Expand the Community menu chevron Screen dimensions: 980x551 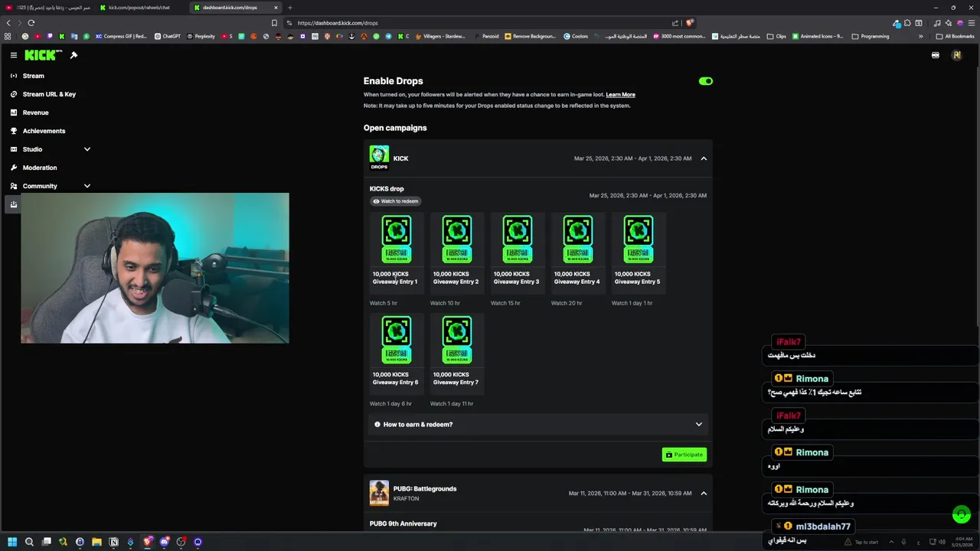(87, 186)
